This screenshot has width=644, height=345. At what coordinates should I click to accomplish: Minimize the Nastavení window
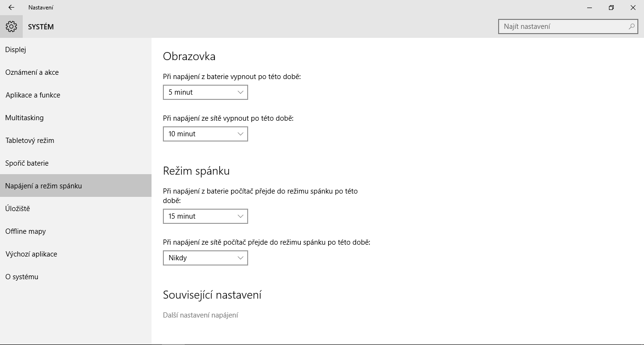coord(590,8)
